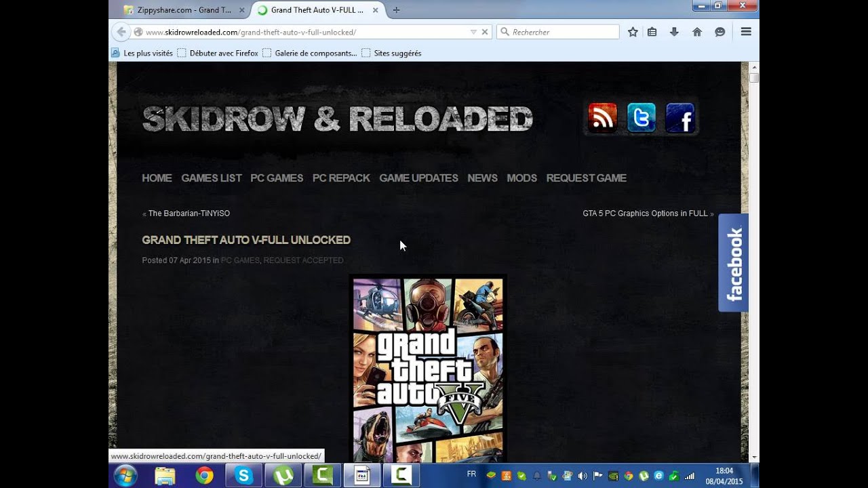The width and height of the screenshot is (868, 488).
Task: Open MODS in the site menu
Action: click(x=521, y=178)
